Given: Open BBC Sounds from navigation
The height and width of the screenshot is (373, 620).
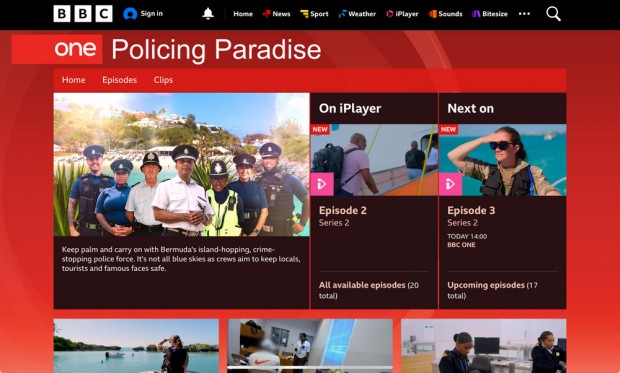Looking at the screenshot, I should pyautogui.click(x=445, y=14).
